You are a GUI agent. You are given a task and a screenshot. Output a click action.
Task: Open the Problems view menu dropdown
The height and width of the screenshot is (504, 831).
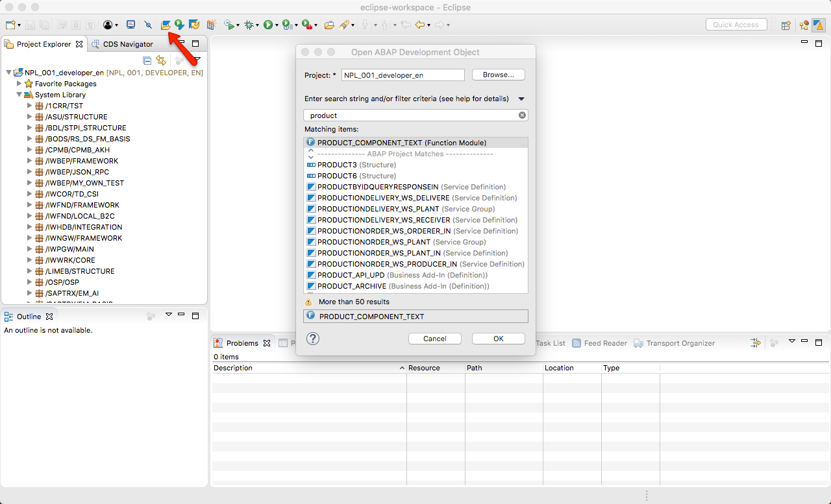[x=791, y=342]
